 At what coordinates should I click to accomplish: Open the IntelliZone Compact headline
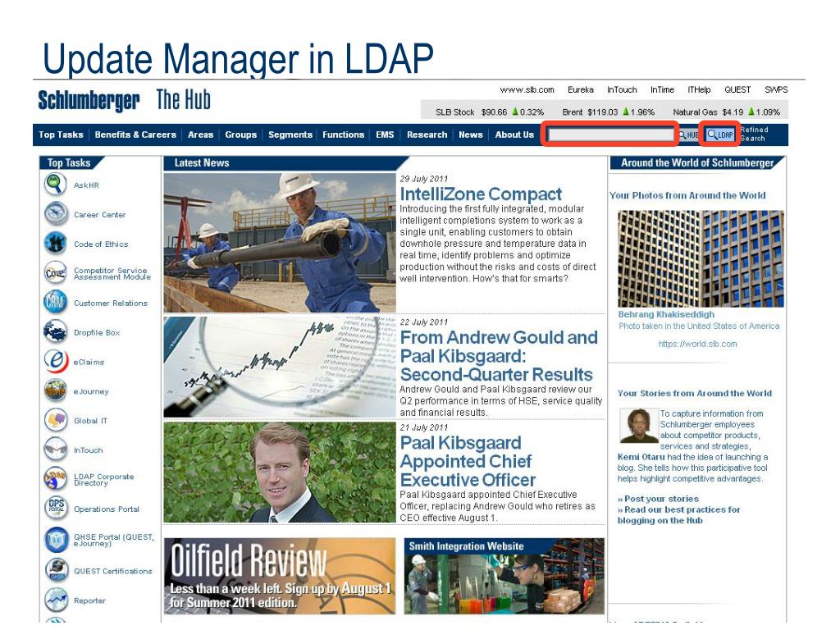pos(481,194)
